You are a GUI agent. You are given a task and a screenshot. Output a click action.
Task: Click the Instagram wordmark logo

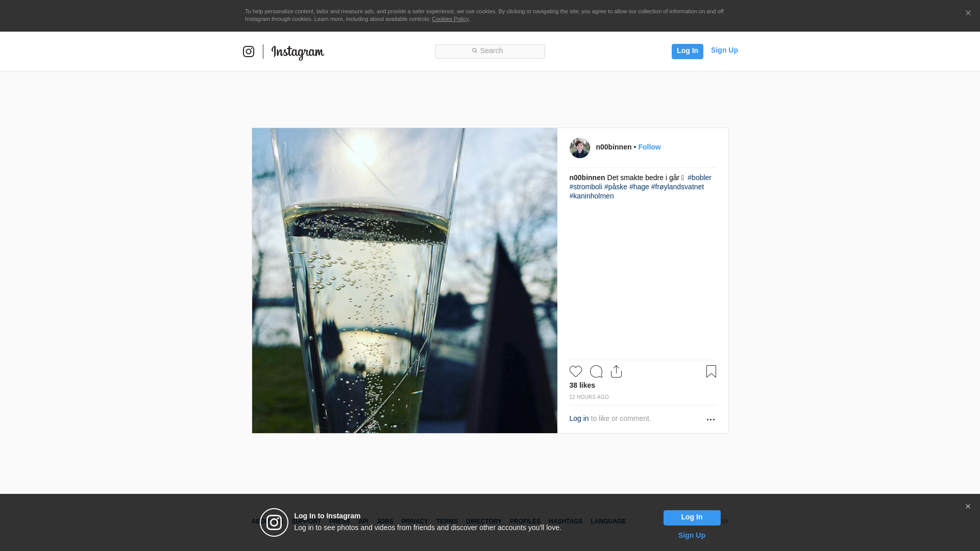click(298, 52)
